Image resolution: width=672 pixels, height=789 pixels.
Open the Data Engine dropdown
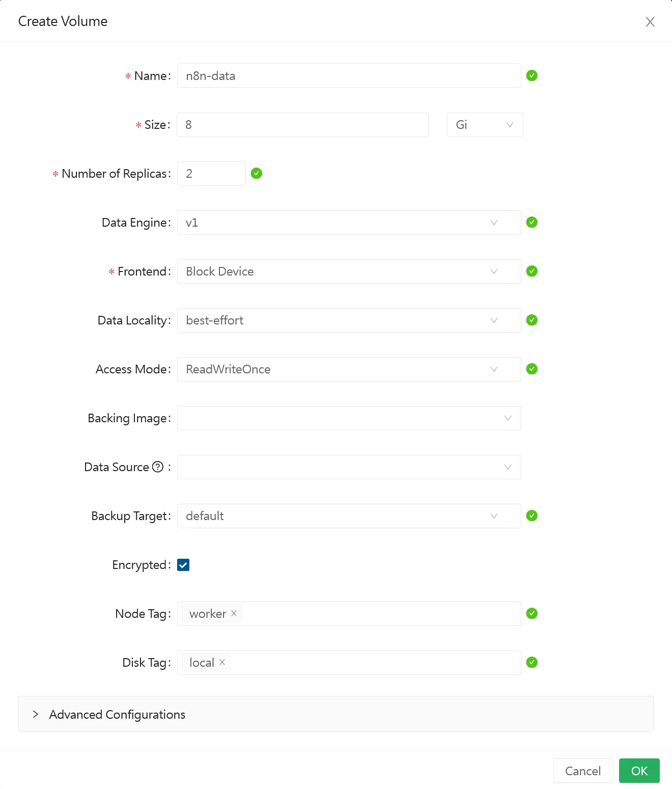click(x=349, y=223)
